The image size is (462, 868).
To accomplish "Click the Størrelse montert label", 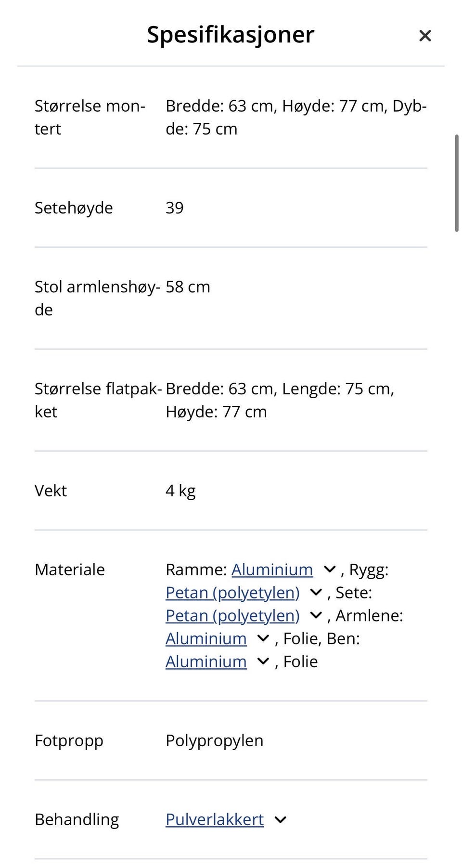I will point(90,117).
